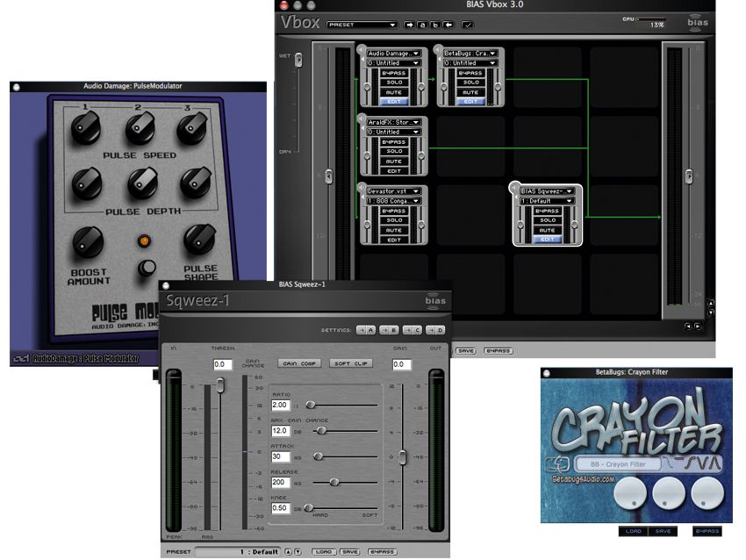Toggle Bypass on BIAS Sqweez module
746x560 pixels.
[x=547, y=211]
